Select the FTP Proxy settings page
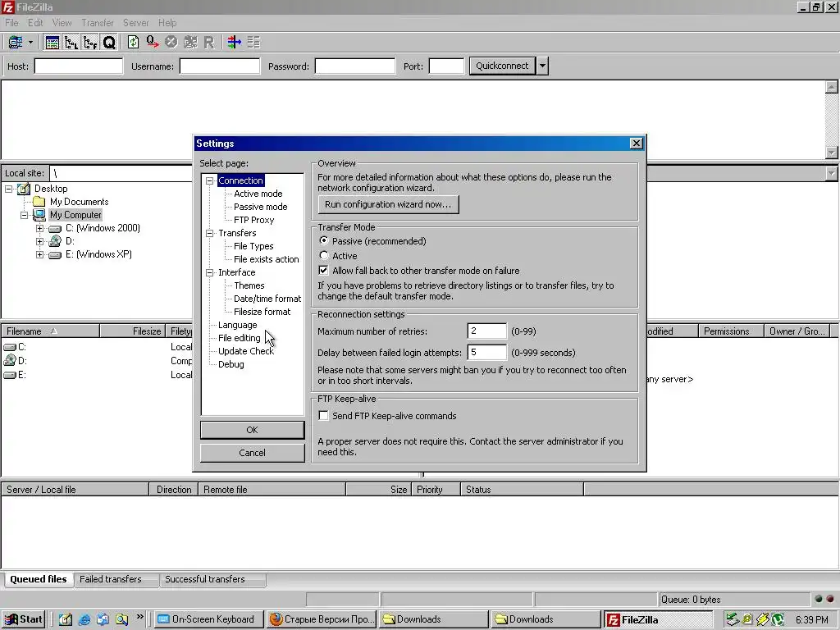Image resolution: width=840 pixels, height=630 pixels. click(254, 220)
